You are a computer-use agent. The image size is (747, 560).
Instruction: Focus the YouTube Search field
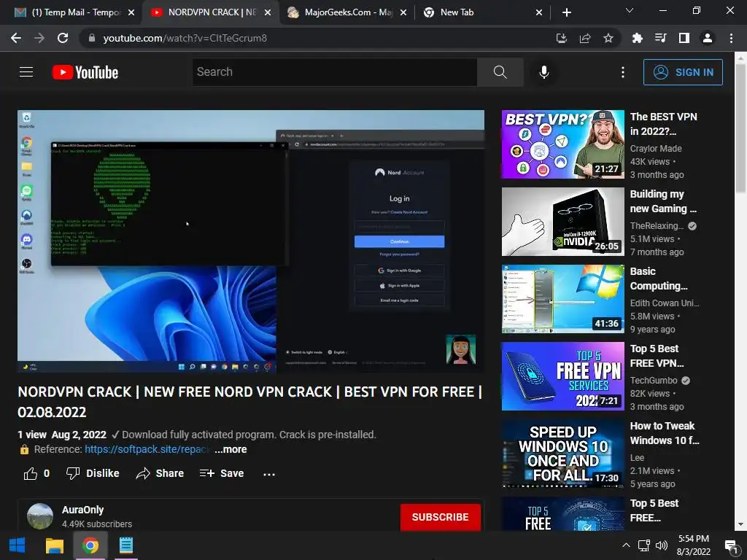pos(335,72)
